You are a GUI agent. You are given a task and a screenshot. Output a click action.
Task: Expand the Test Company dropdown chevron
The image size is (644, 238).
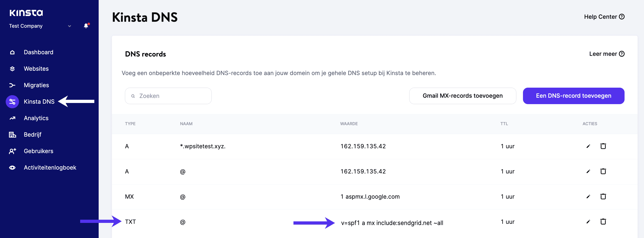tap(69, 26)
